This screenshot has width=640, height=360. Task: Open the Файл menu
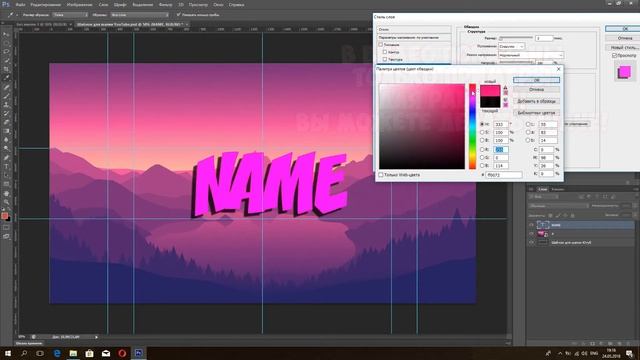(20, 4)
